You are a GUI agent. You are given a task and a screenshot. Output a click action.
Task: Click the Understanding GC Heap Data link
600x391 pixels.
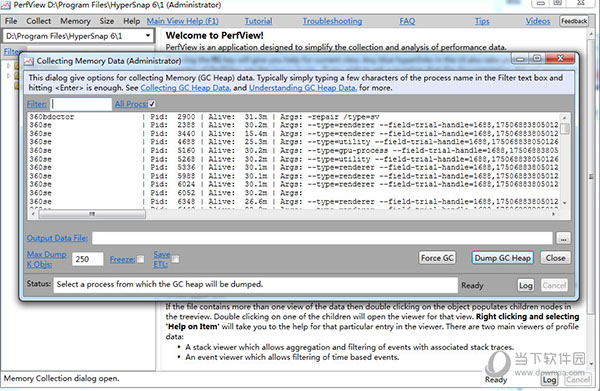[303, 88]
